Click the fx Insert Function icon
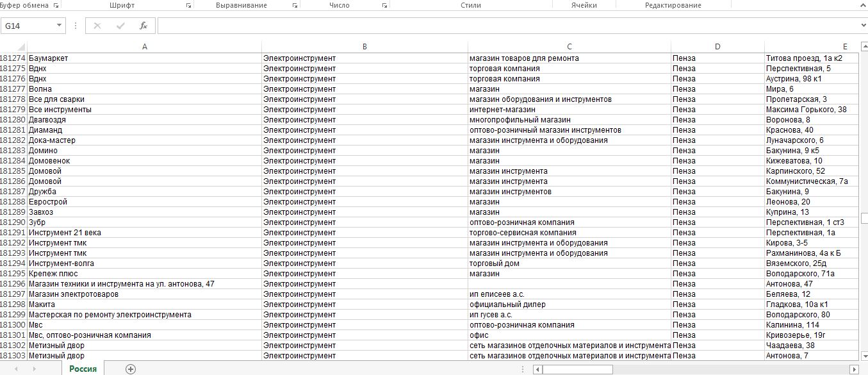This screenshot has height=375, width=868. [x=143, y=26]
